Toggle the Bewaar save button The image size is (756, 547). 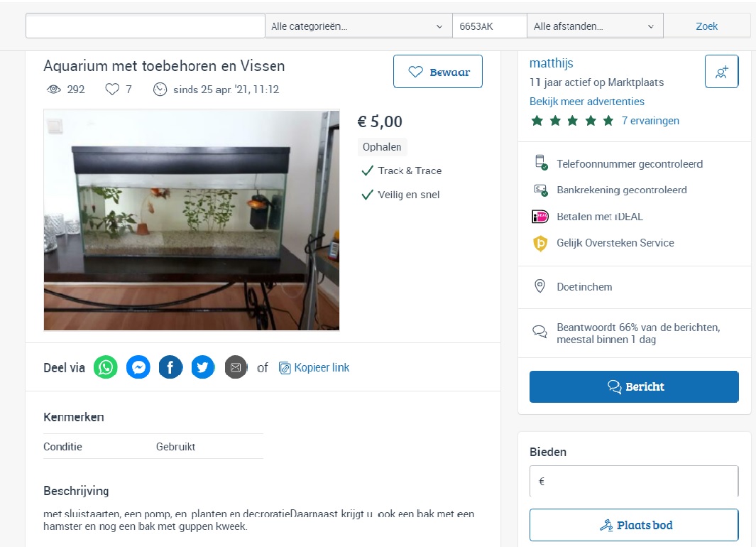pos(437,72)
